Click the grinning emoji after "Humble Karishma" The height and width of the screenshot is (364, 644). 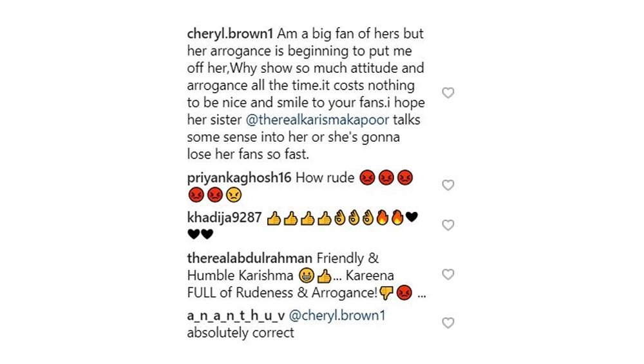coord(307,276)
